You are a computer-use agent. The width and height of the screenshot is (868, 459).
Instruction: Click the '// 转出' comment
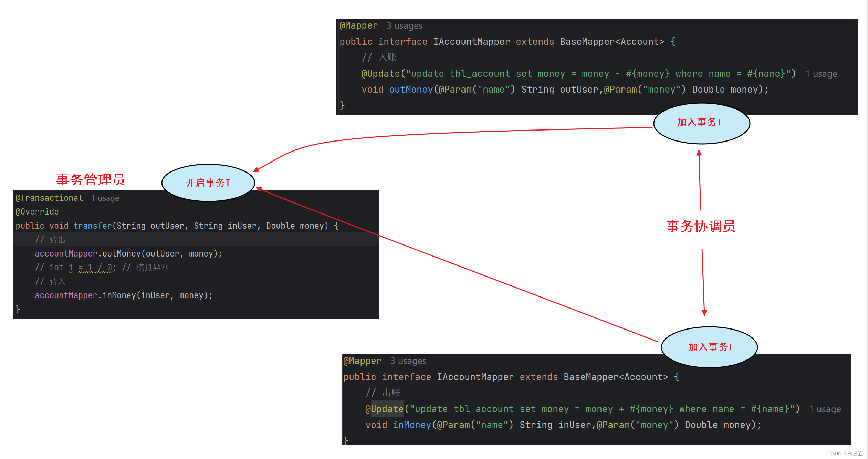point(50,240)
